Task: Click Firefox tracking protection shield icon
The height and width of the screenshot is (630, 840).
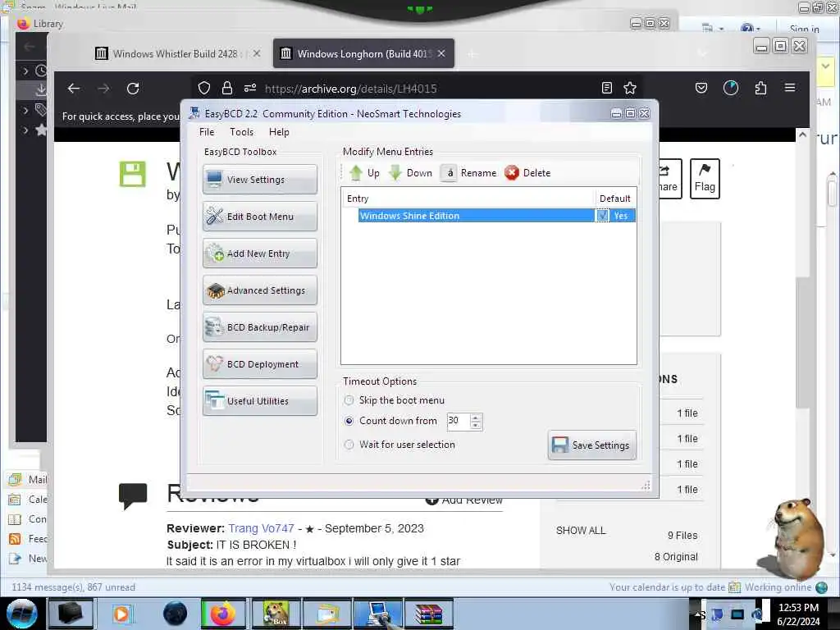Action: coord(204,88)
